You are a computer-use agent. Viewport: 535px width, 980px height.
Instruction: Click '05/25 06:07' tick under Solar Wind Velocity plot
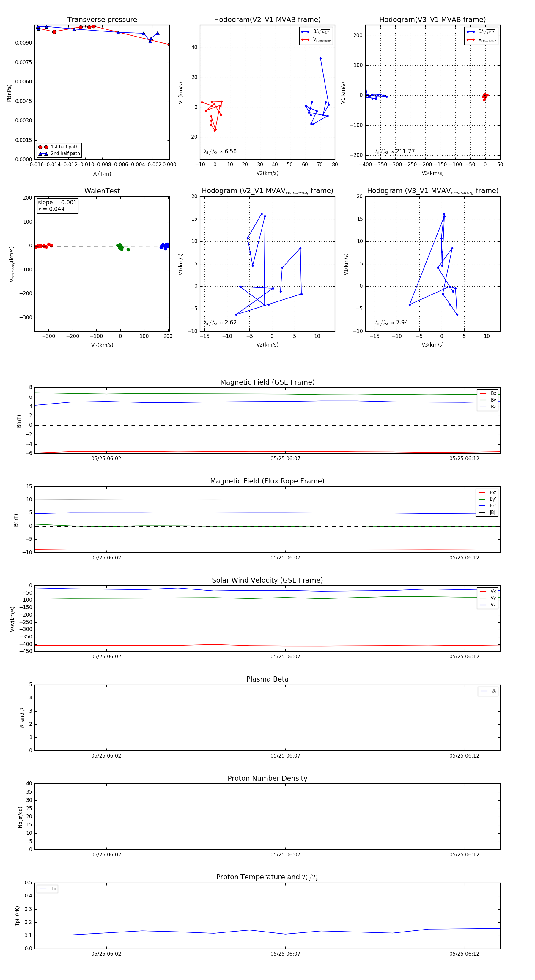point(285,657)
